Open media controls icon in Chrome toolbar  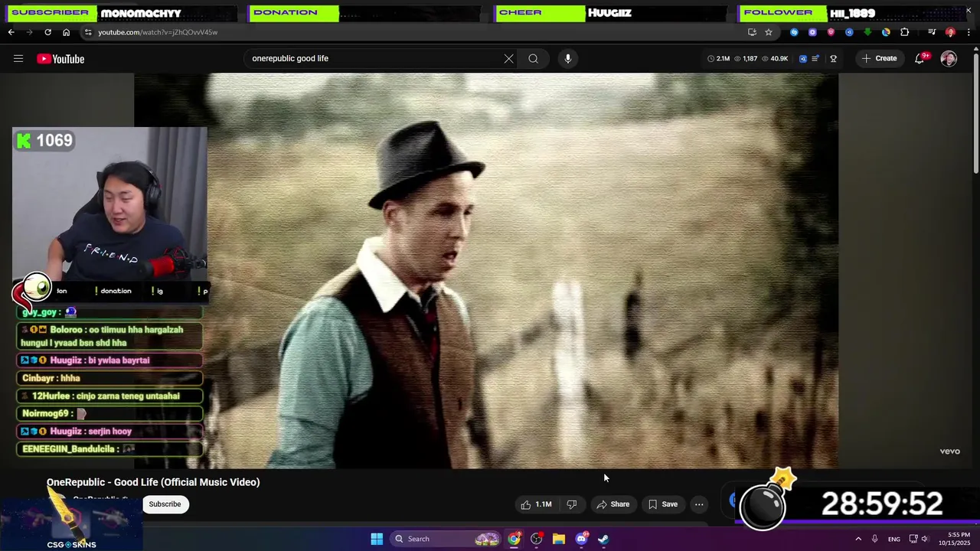pyautogui.click(x=932, y=32)
